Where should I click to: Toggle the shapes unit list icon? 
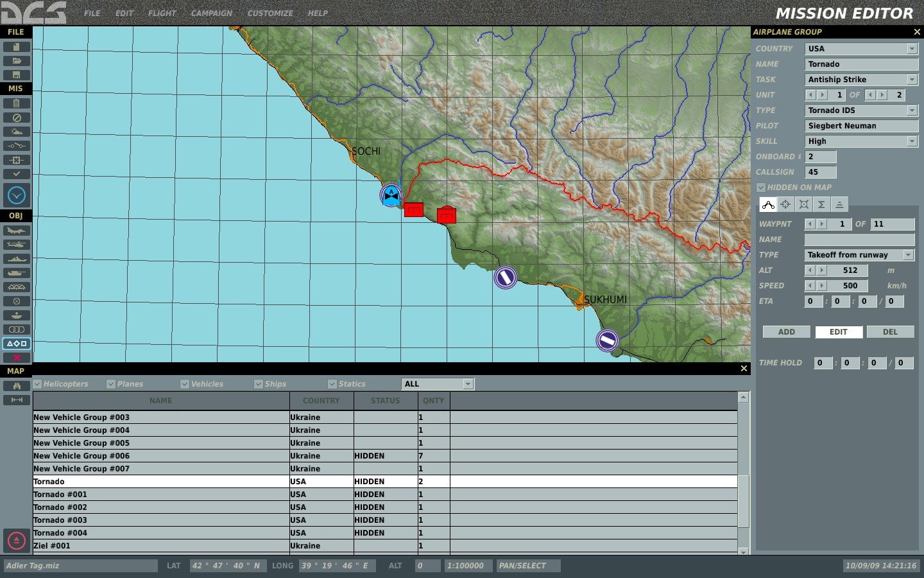coord(17,344)
